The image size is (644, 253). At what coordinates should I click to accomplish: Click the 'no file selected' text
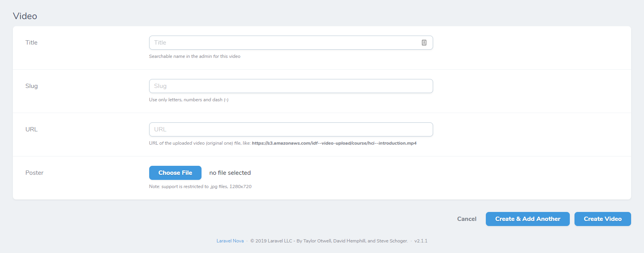(230, 173)
